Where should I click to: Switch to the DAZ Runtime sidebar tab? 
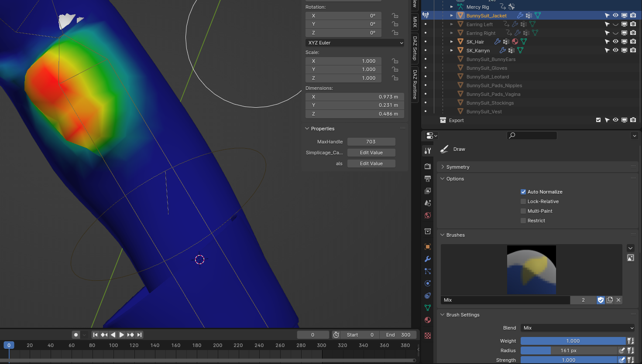[x=415, y=84]
